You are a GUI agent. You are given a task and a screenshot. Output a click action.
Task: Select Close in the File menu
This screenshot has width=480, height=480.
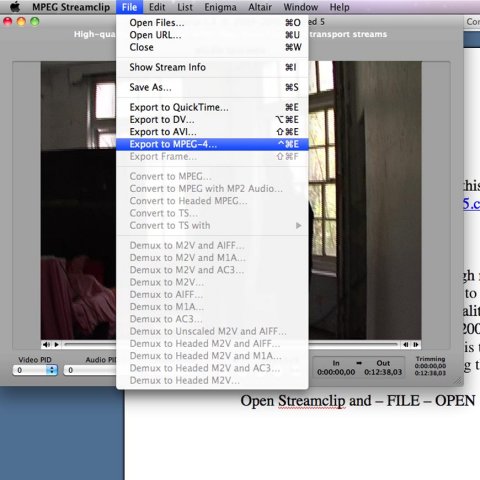tap(212, 47)
